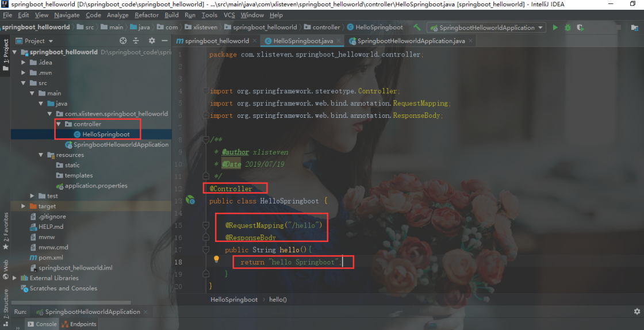The width and height of the screenshot is (644, 330).
Task: Collapse the java folder arrow
Action: [x=41, y=103]
